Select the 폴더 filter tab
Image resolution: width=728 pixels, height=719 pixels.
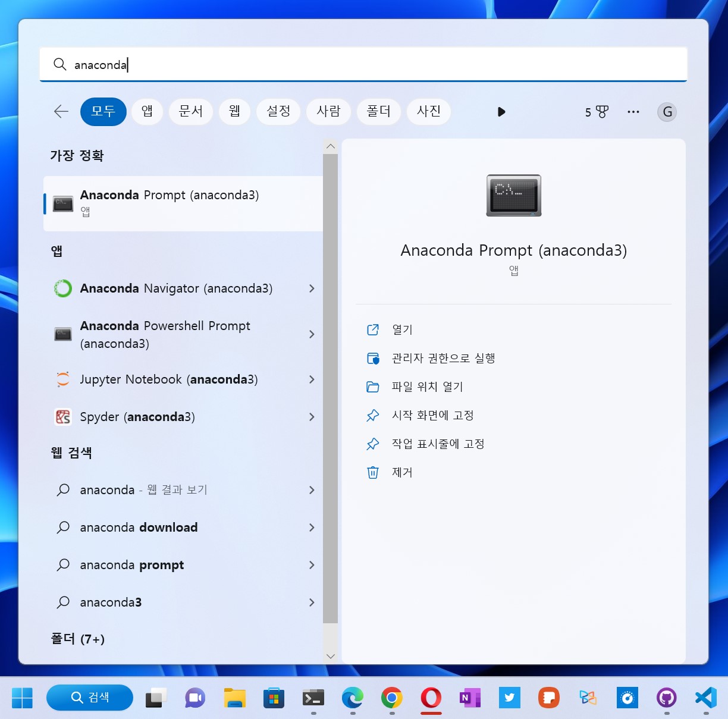click(378, 112)
